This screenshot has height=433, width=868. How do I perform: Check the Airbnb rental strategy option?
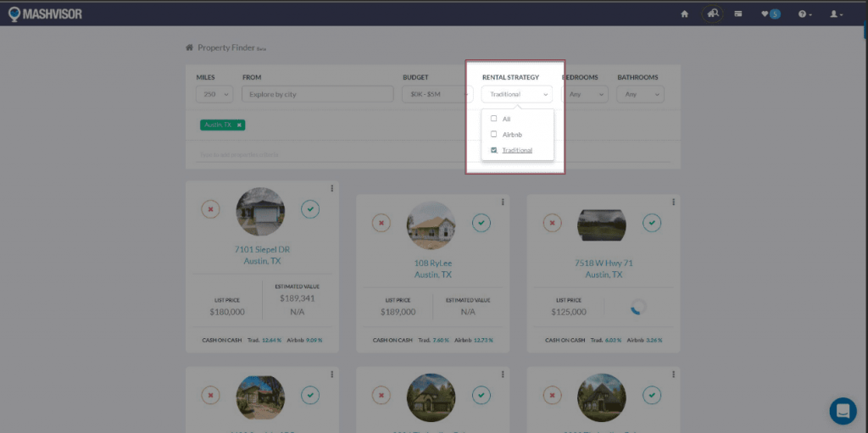tap(494, 134)
